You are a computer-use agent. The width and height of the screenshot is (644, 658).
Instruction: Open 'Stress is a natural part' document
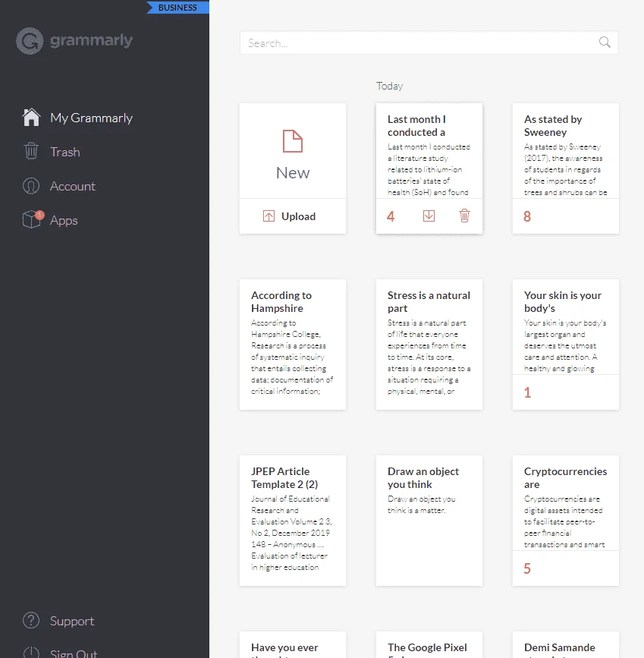click(x=429, y=345)
